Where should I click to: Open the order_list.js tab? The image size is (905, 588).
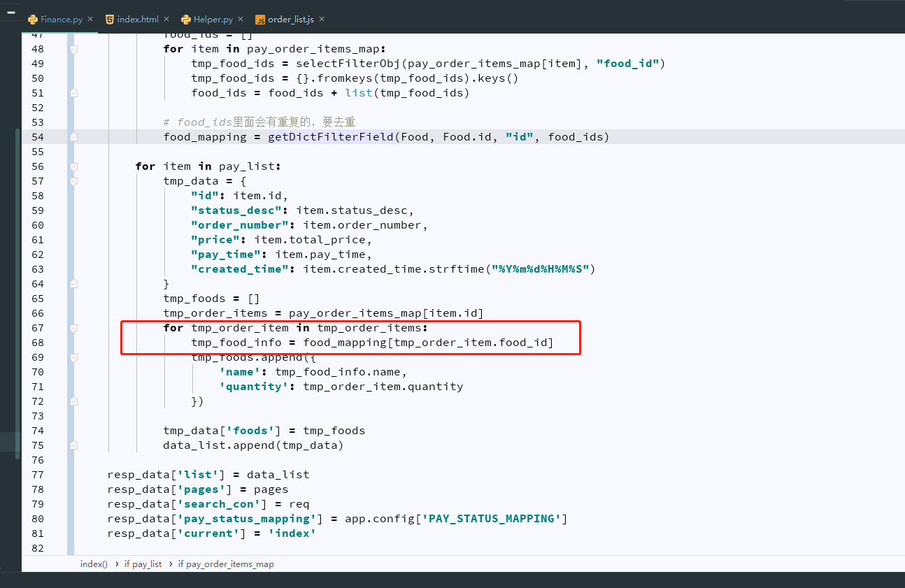290,20
